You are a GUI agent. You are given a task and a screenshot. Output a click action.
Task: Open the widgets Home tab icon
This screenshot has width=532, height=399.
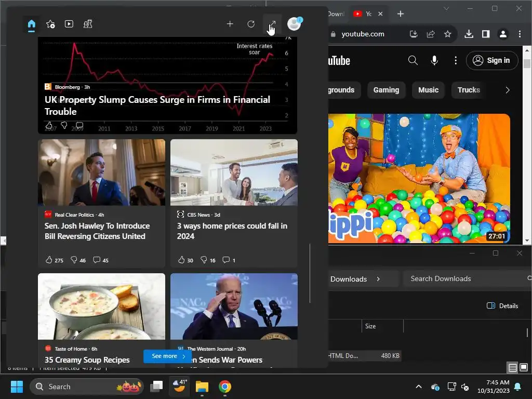tap(31, 24)
